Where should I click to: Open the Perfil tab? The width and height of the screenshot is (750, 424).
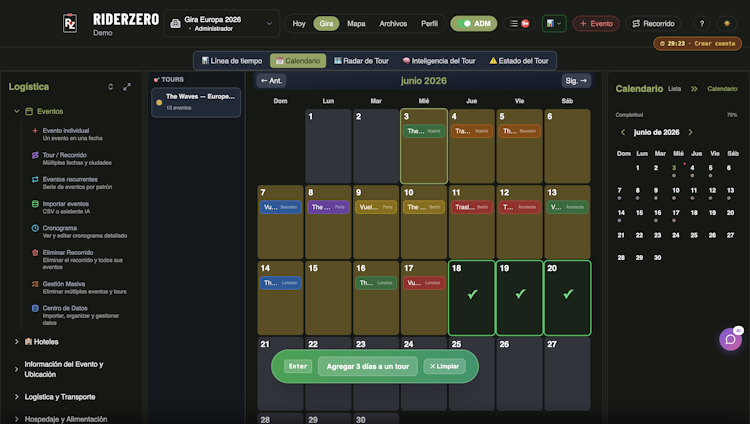tap(429, 23)
